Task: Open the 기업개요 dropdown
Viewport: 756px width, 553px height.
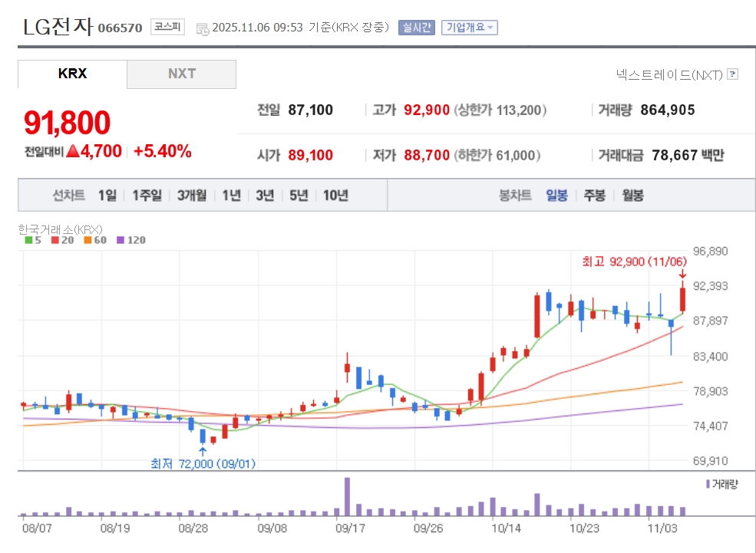Action: click(x=470, y=28)
